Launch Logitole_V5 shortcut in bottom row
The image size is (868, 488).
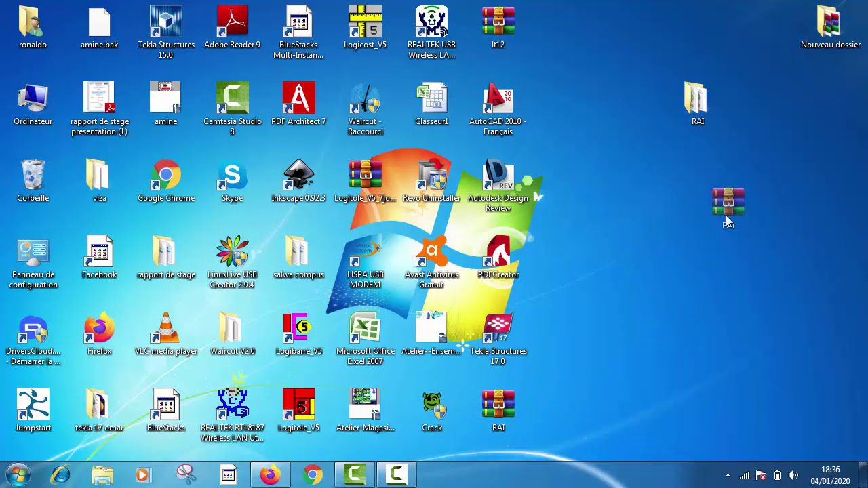coord(298,405)
